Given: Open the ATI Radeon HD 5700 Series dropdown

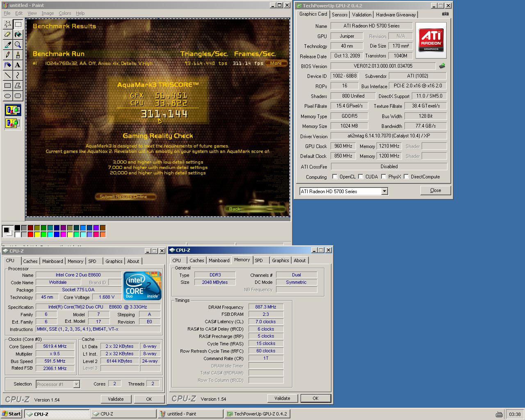Looking at the screenshot, I should point(384,191).
